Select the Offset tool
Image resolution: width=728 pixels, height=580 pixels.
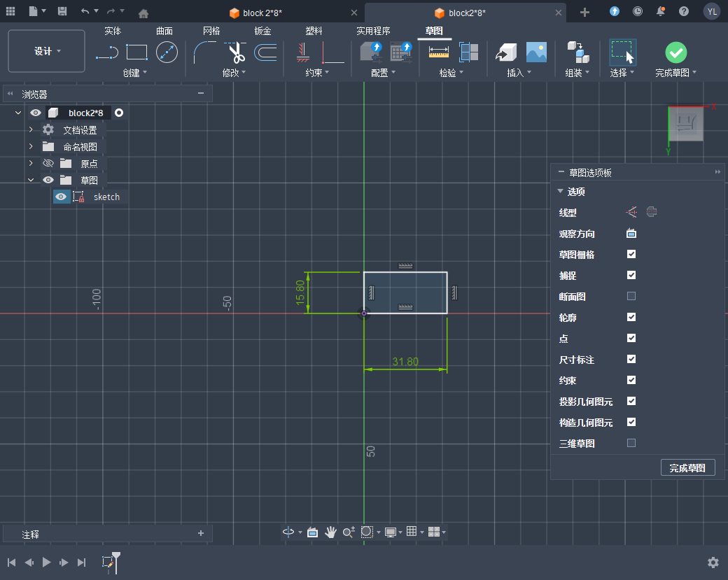pos(265,52)
